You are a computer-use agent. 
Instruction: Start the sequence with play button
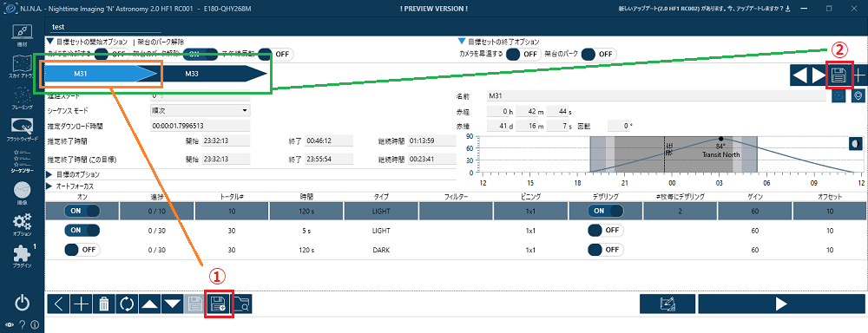(781, 304)
